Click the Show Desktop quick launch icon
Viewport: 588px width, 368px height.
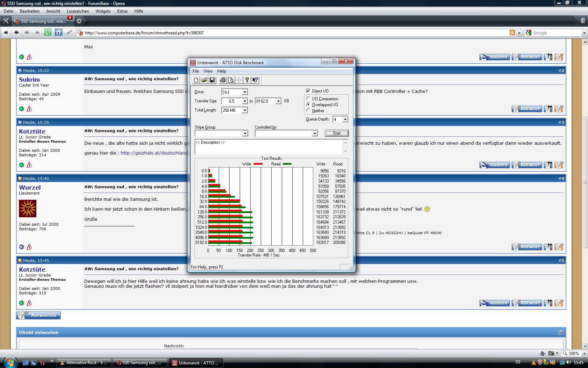(x=26, y=363)
